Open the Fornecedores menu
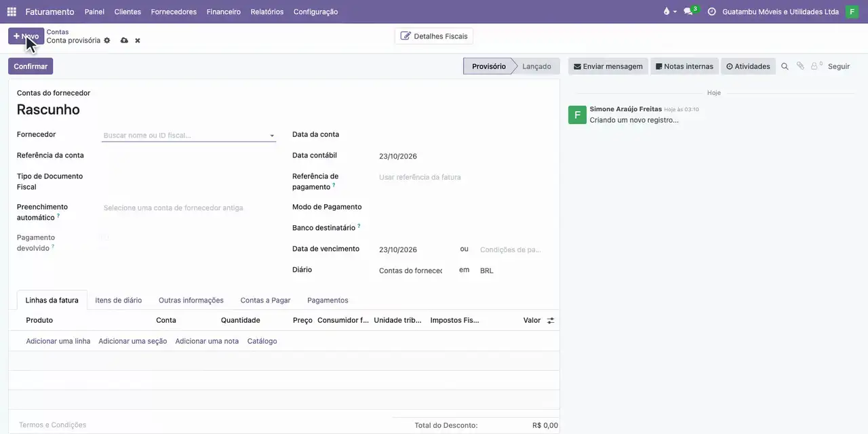The image size is (868, 434). 174,12
